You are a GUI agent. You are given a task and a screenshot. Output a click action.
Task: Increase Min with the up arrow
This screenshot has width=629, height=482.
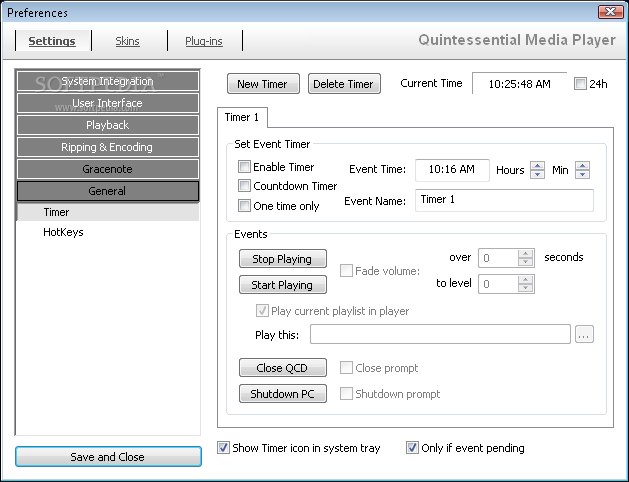[x=582, y=165]
